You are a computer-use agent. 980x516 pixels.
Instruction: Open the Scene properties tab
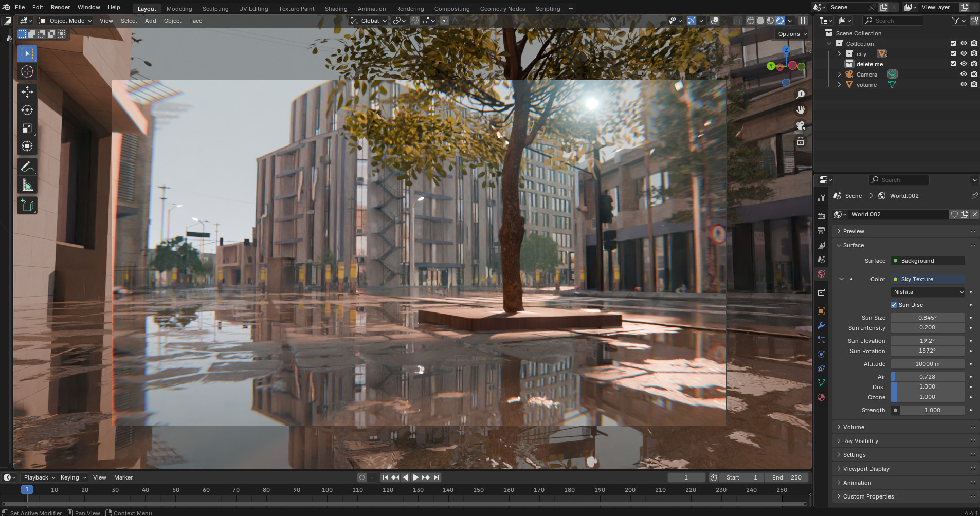tap(821, 260)
